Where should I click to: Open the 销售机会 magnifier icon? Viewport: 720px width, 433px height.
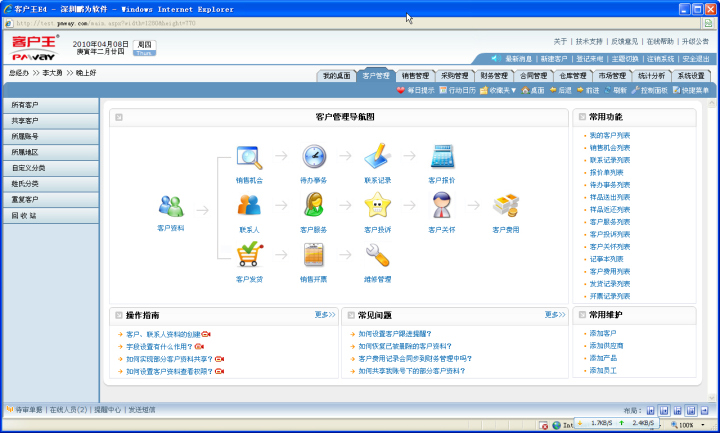coord(250,158)
